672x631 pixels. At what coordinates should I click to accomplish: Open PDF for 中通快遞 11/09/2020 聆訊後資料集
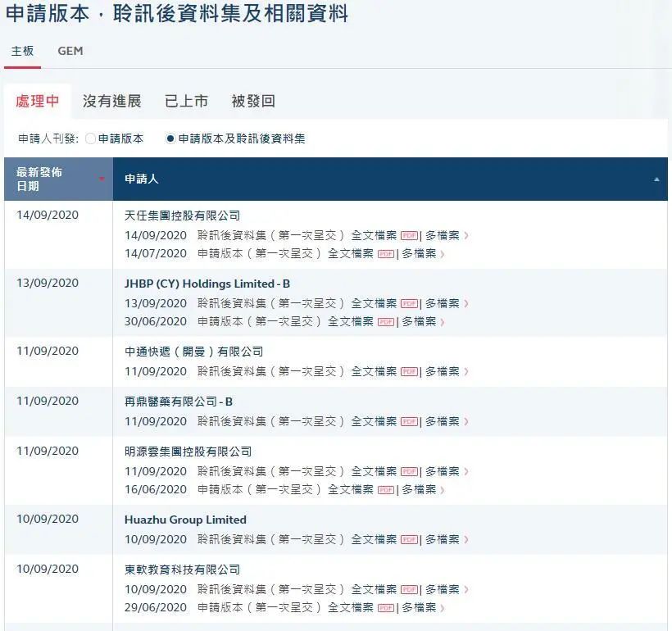[x=409, y=371]
